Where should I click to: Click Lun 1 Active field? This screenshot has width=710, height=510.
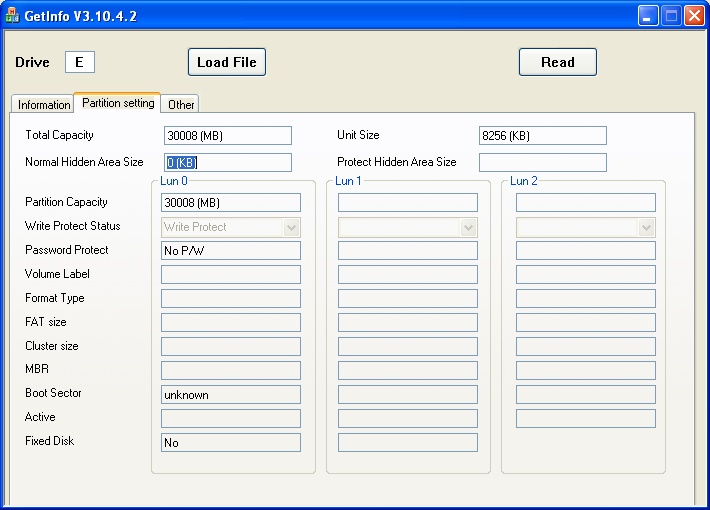pos(408,419)
